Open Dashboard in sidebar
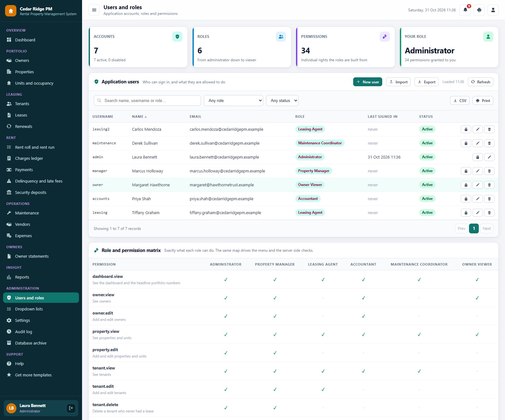 click(x=41, y=40)
